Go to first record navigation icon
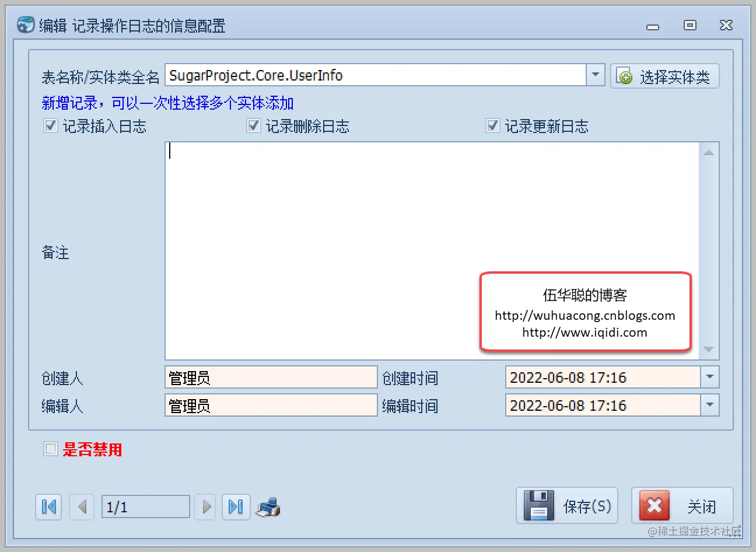The width and height of the screenshot is (756, 552). 49,507
